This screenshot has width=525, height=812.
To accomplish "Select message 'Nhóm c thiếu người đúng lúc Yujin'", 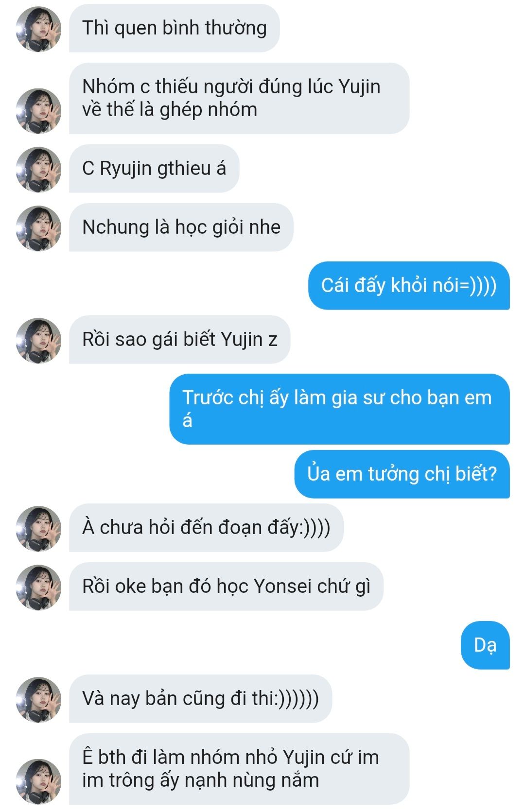I will (239, 98).
